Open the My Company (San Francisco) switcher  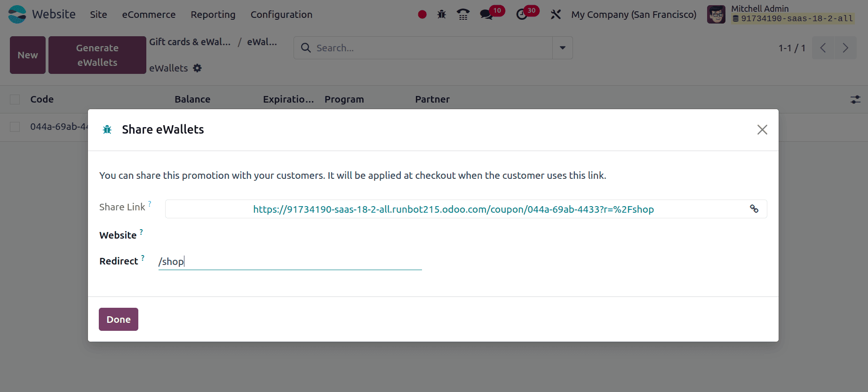point(633,15)
